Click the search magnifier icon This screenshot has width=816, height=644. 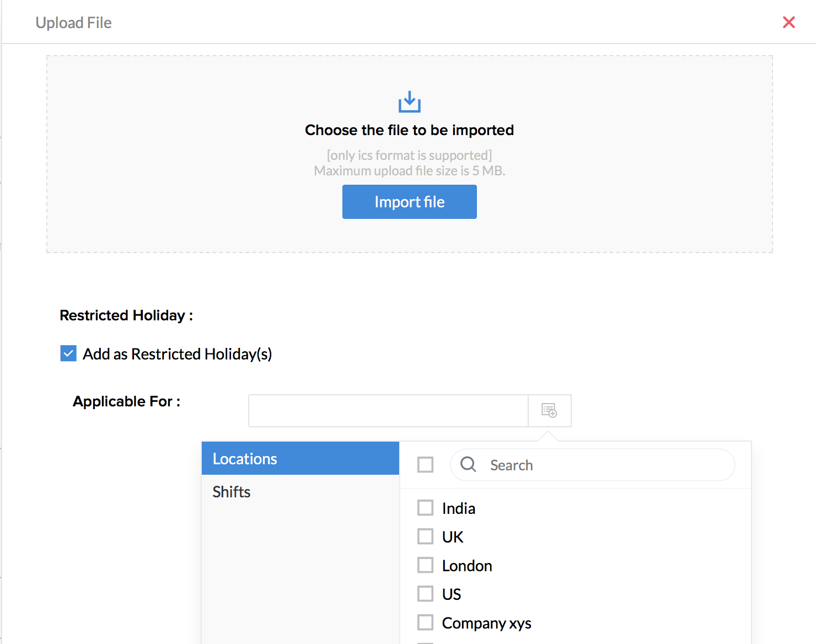[x=468, y=464]
